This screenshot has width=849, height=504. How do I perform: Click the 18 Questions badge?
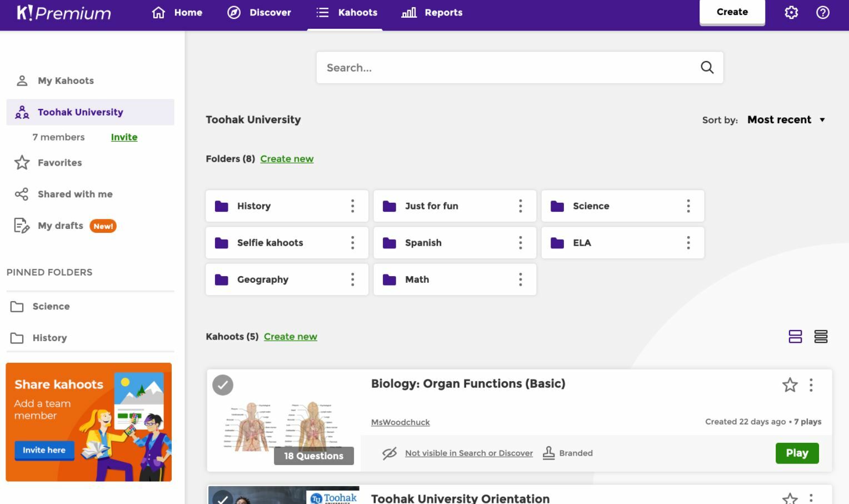point(313,456)
